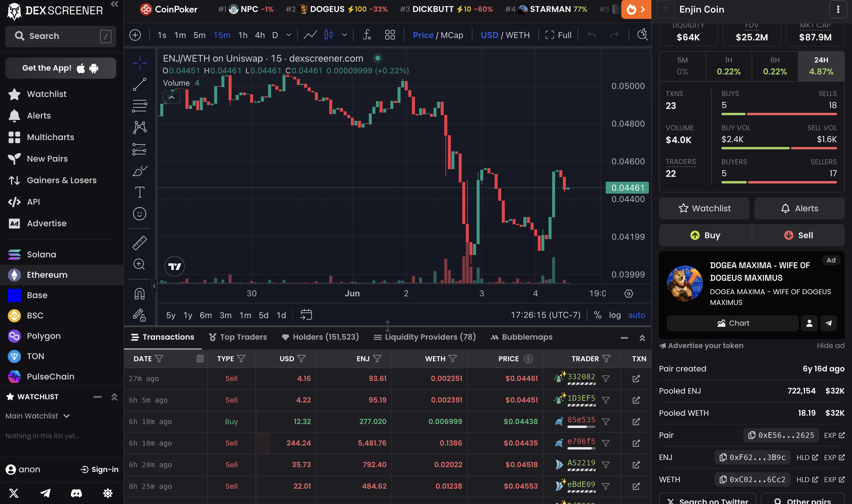The image size is (852, 504).
Task: Collapse the volume indicator legend
Action: 172,98
